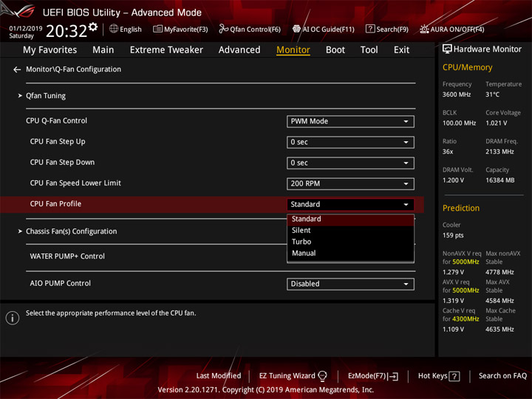Screen dimensions: 532x399
Task: Expand Chassis Fan(s) Configuration
Action: 71,231
